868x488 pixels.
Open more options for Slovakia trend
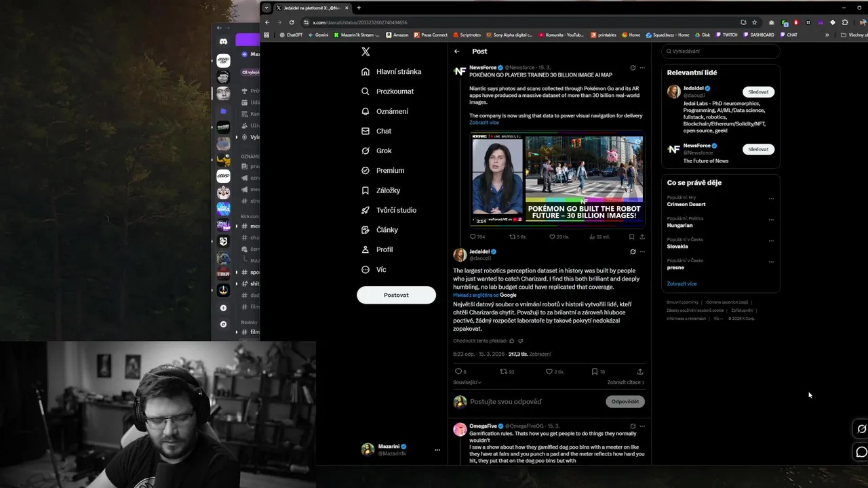(x=771, y=241)
